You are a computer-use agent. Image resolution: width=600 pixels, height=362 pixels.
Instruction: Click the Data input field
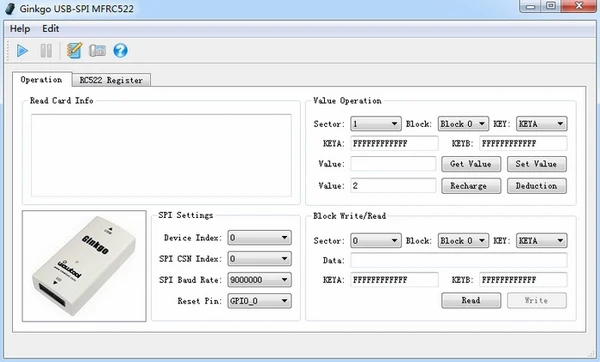click(x=459, y=260)
